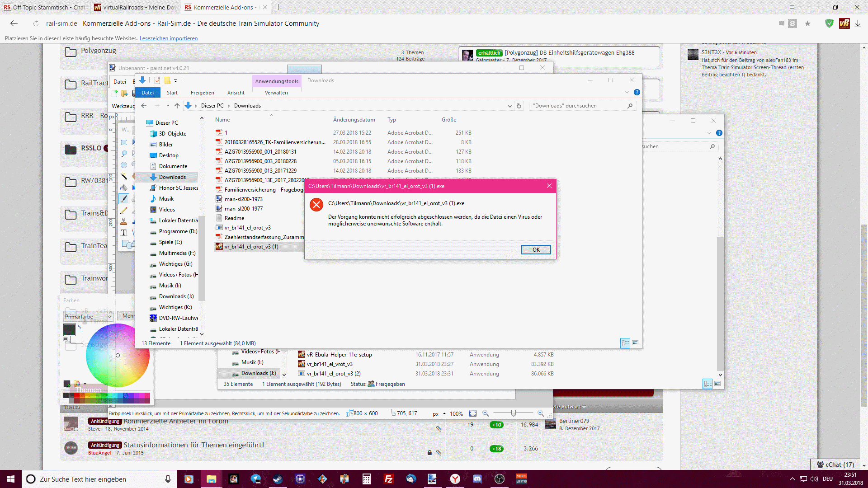This screenshot has width=868, height=488.
Task: Open the address bar history dropdown
Action: 509,106
